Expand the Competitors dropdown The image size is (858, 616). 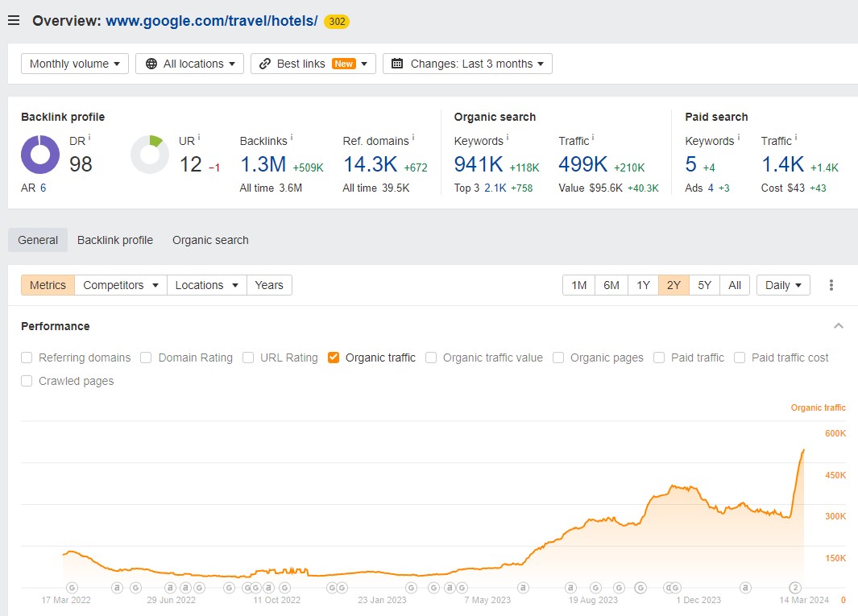(x=121, y=285)
